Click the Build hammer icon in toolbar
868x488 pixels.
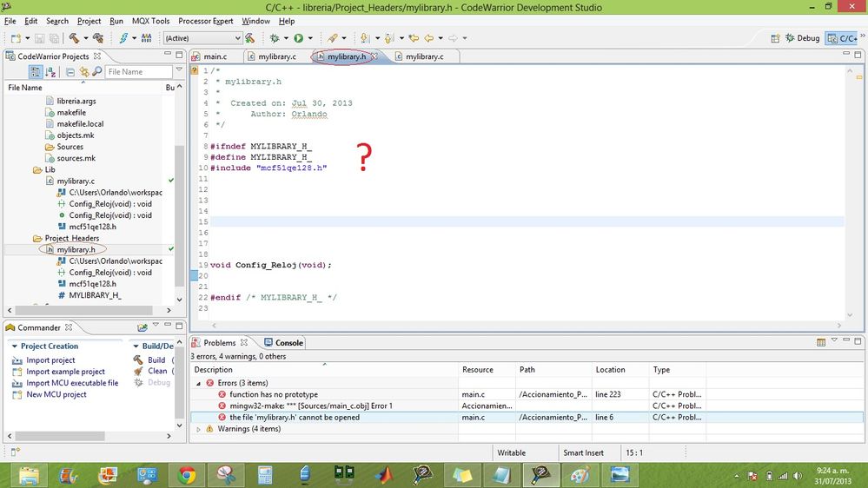click(x=74, y=38)
